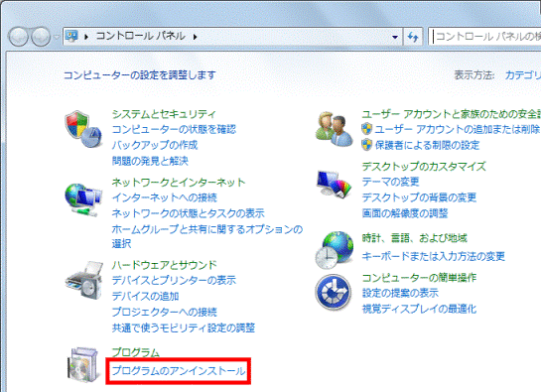The image size is (541, 392).
Task: Open the カテゴリ view-by dropdown
Action: point(523,74)
